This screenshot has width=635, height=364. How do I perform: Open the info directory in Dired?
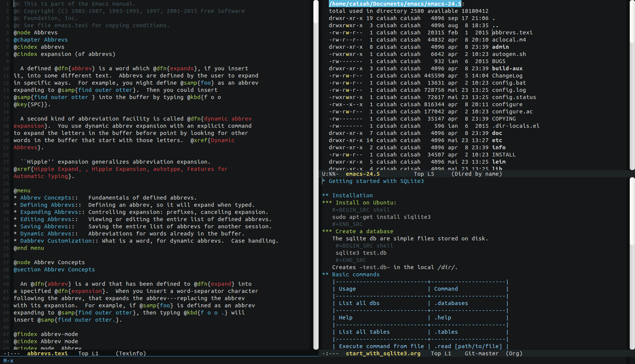click(499, 147)
